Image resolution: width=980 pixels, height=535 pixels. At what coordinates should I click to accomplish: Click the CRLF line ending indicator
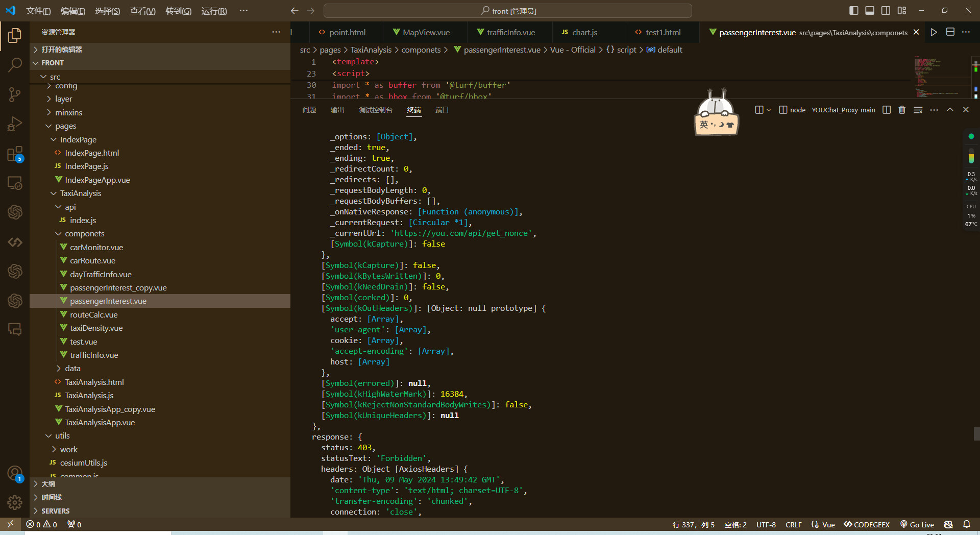[x=793, y=525]
